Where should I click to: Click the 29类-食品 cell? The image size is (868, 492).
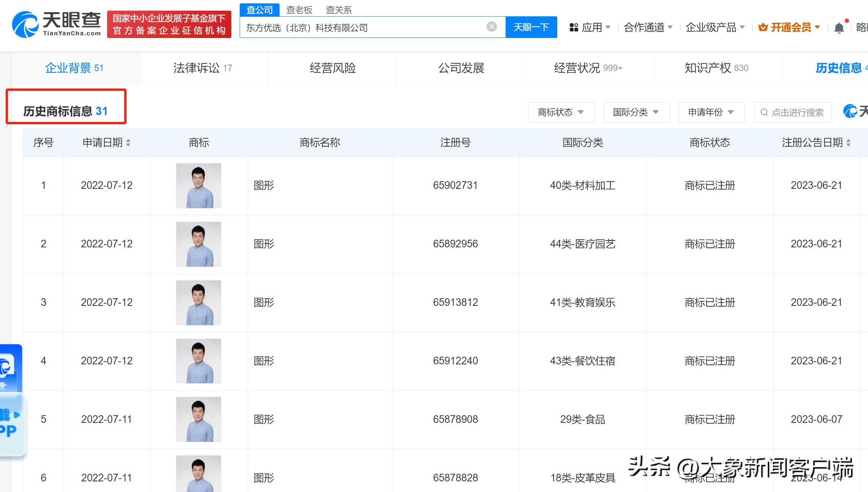click(583, 419)
